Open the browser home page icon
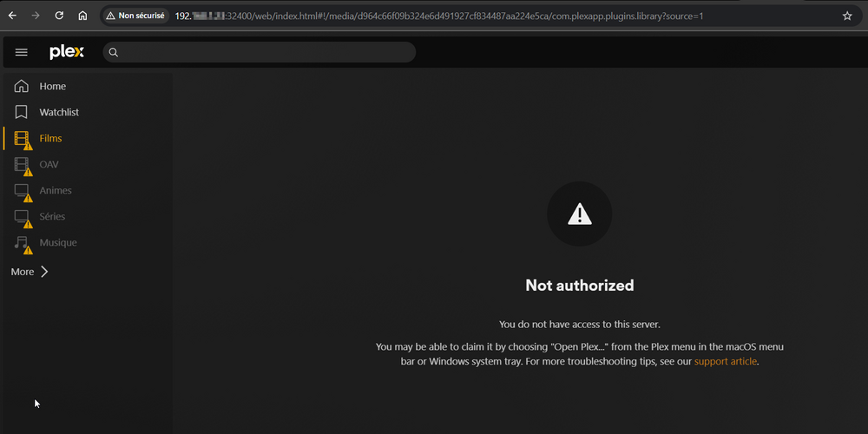This screenshot has width=868, height=434. click(x=82, y=16)
